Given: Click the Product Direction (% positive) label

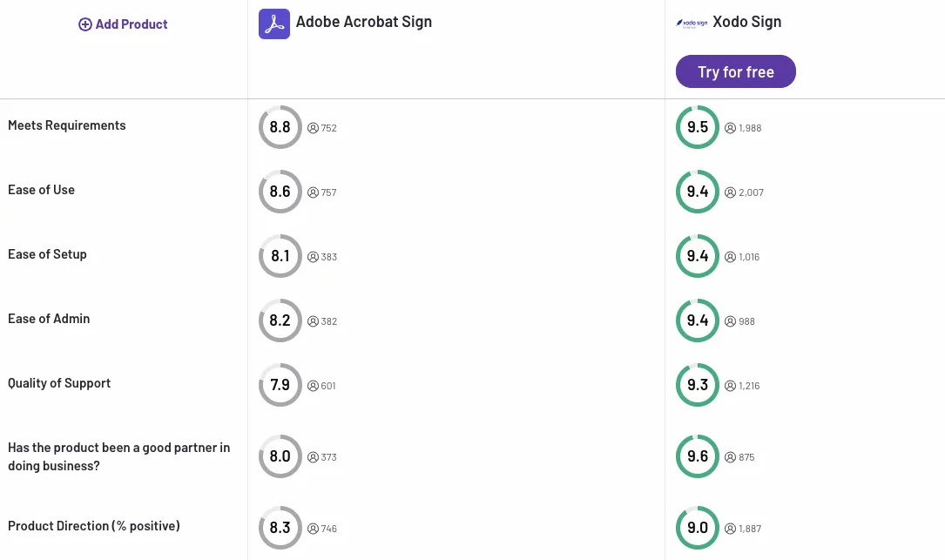Looking at the screenshot, I should tap(93, 526).
